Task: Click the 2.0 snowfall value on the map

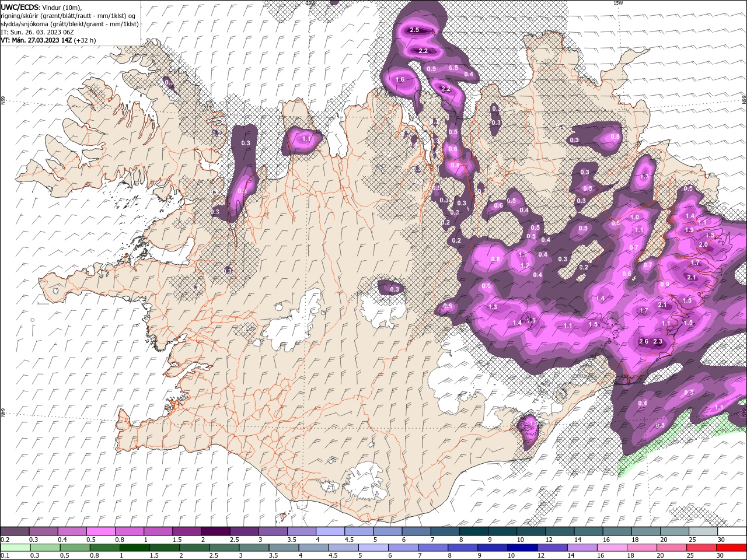Action: click(x=703, y=245)
